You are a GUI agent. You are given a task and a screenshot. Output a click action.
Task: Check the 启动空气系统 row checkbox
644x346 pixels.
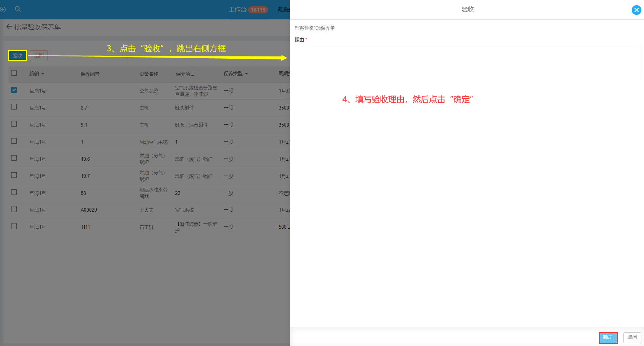click(14, 141)
